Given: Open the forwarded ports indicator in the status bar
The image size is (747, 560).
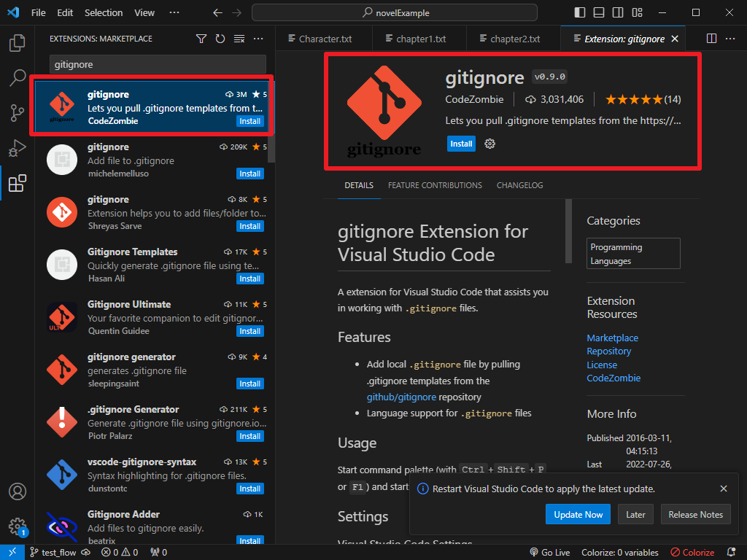Looking at the screenshot, I should pos(158,553).
